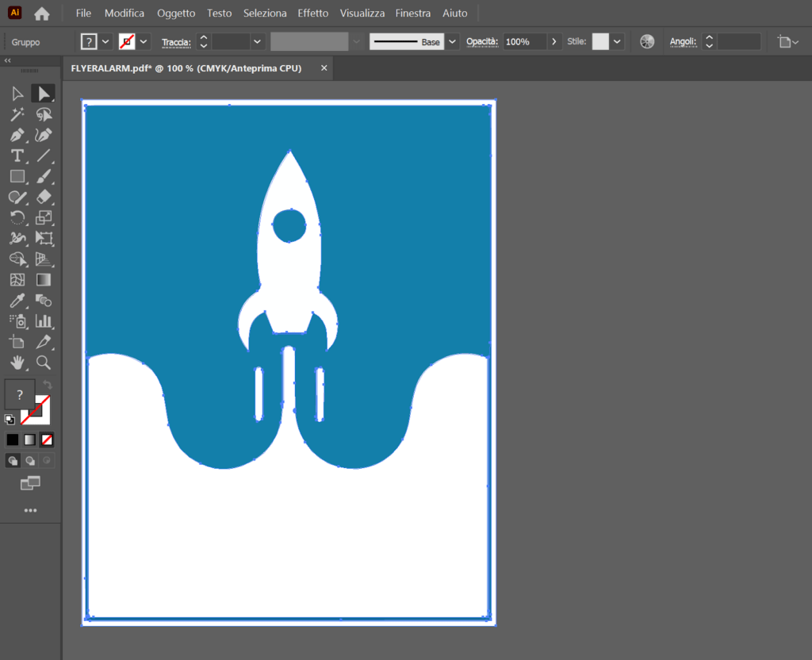Click the Fill color swatch with question mark
The image size is (812, 660).
(x=20, y=395)
